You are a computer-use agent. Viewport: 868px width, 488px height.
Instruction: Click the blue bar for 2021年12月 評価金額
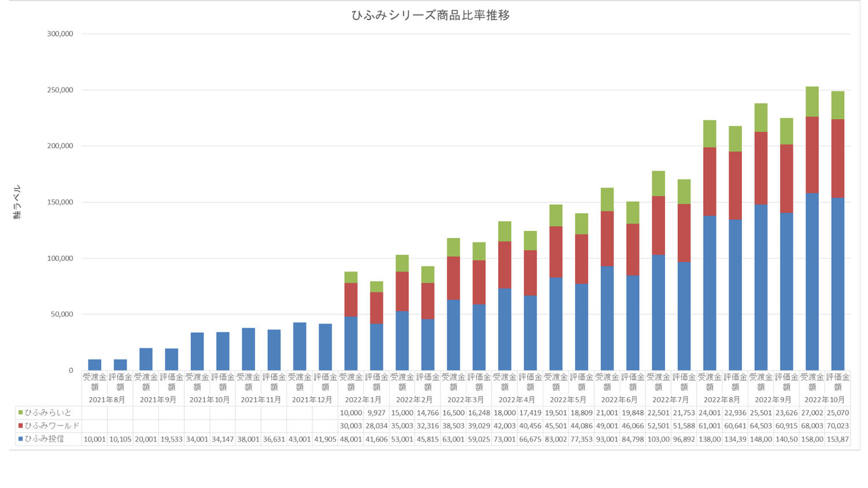click(x=325, y=347)
